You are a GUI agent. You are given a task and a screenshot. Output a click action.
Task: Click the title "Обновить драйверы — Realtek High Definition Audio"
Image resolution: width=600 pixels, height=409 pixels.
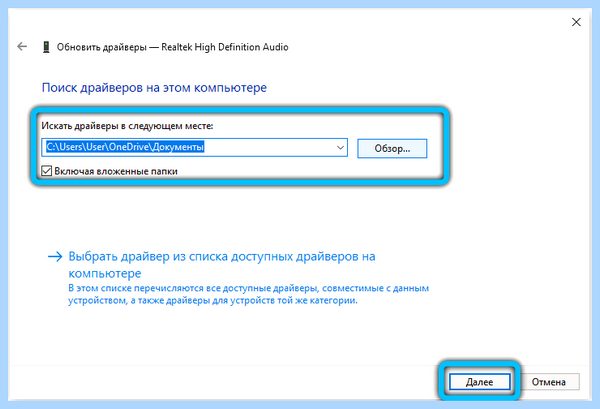point(173,47)
